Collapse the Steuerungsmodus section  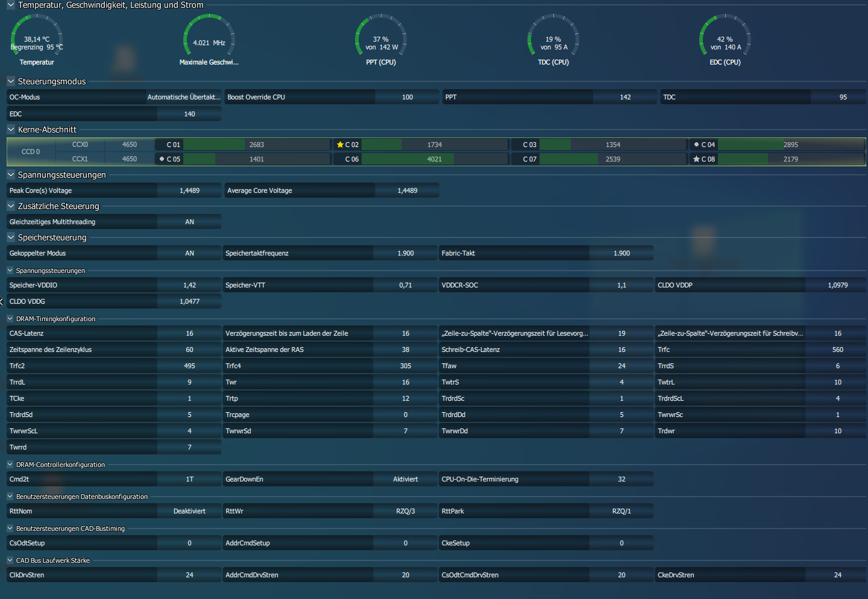10,81
